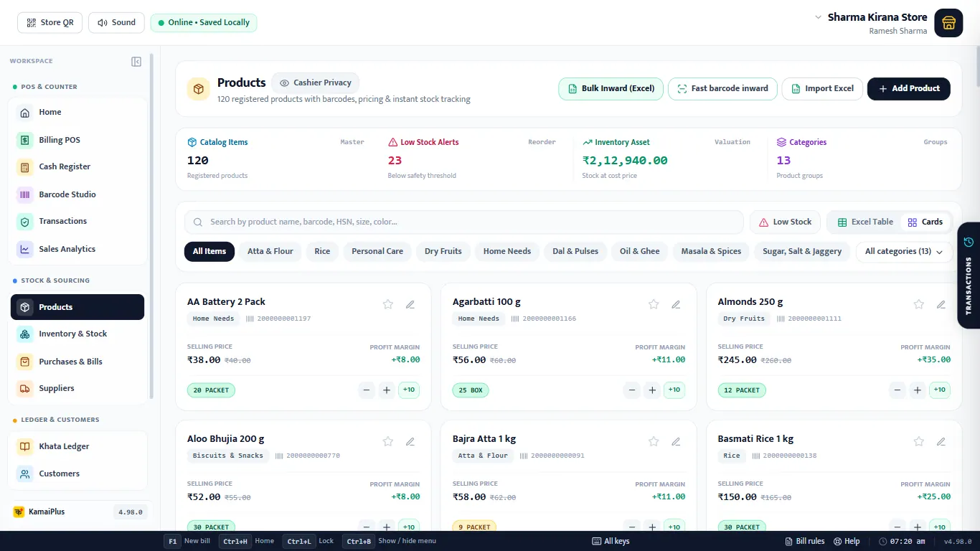Click Help in the status bar
The image size is (980, 551).
[845, 541]
